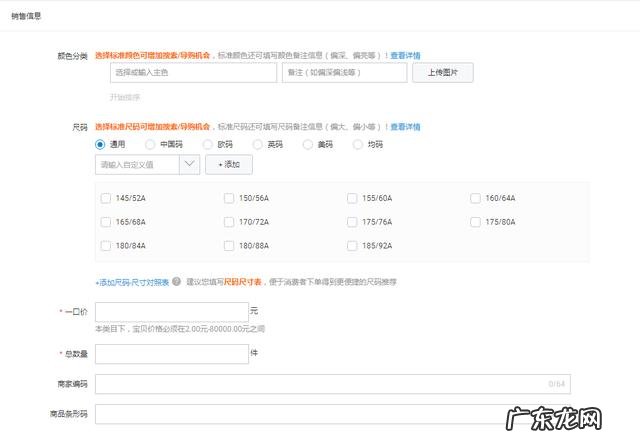The width and height of the screenshot is (640, 448).
Task: Focus the 总数量 quantity input field
Action: 172,354
